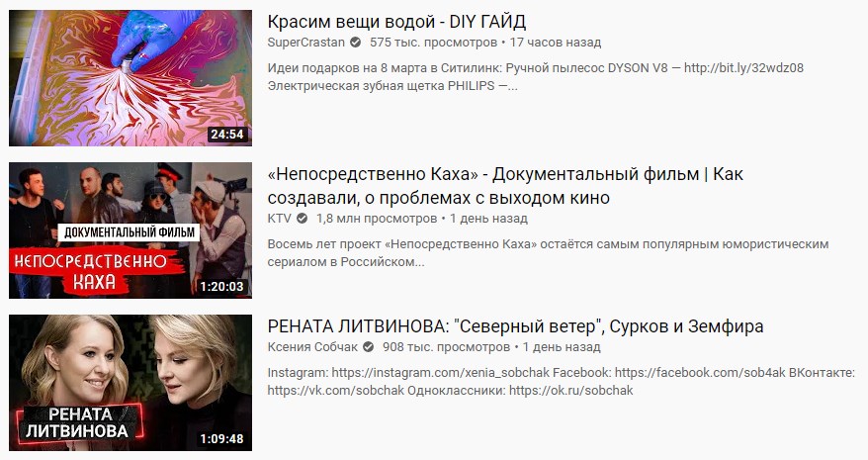
Task: Open title 'Красим вещи водой - DIY ГАЙД'
Action: 396,22
